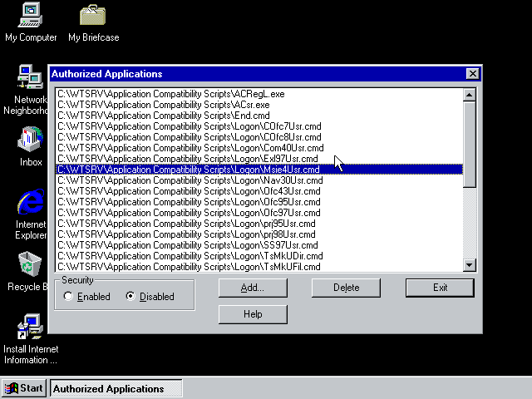Select the Recycle Bin icon
532x399 pixels.
click(31, 266)
